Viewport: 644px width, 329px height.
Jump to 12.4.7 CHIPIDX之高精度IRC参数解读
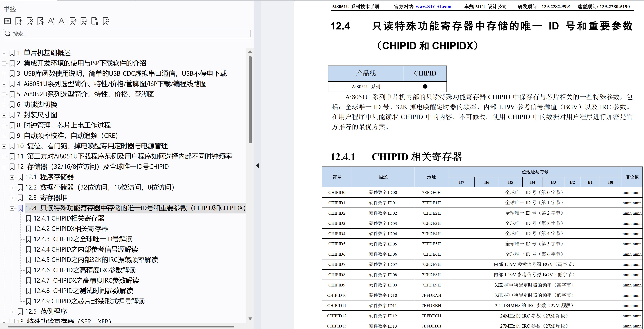click(x=86, y=281)
